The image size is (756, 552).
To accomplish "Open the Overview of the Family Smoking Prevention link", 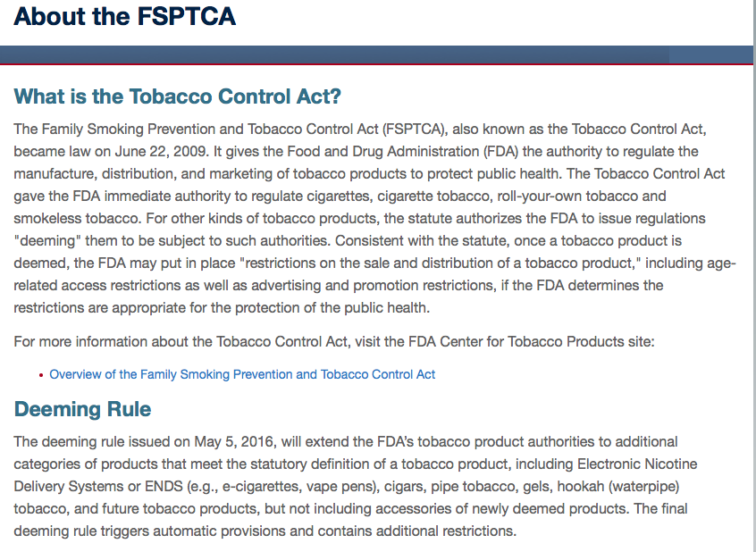I will pos(242,374).
